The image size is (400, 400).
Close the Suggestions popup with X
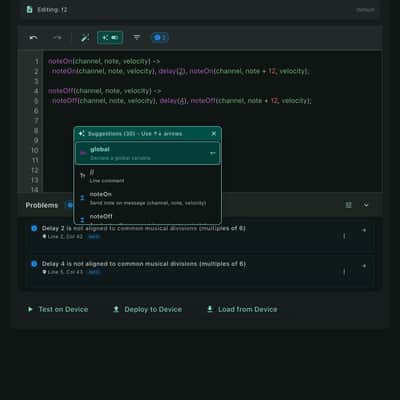(x=214, y=134)
